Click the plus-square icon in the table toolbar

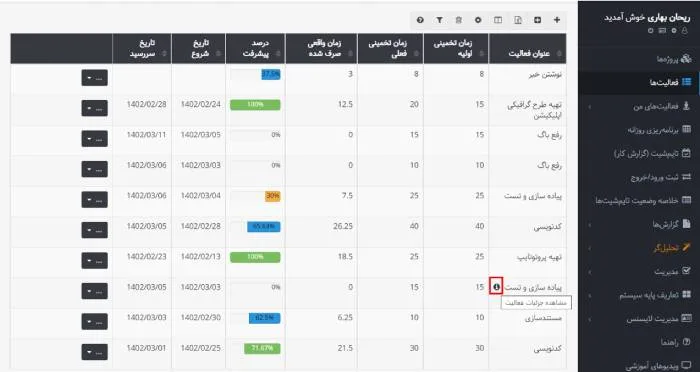(x=538, y=20)
